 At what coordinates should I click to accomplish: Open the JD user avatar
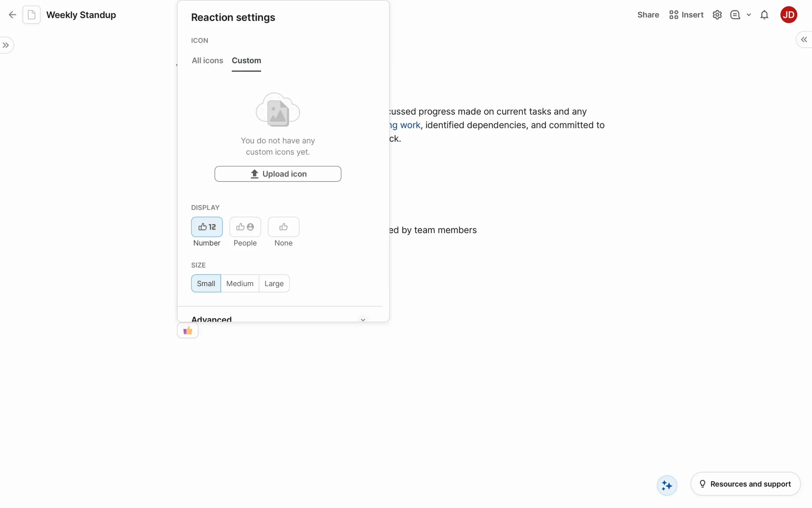(788, 15)
